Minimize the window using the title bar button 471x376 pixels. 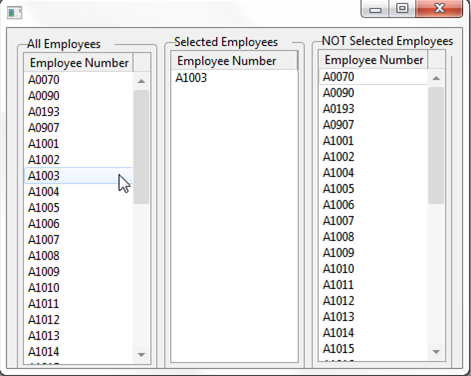375,9
